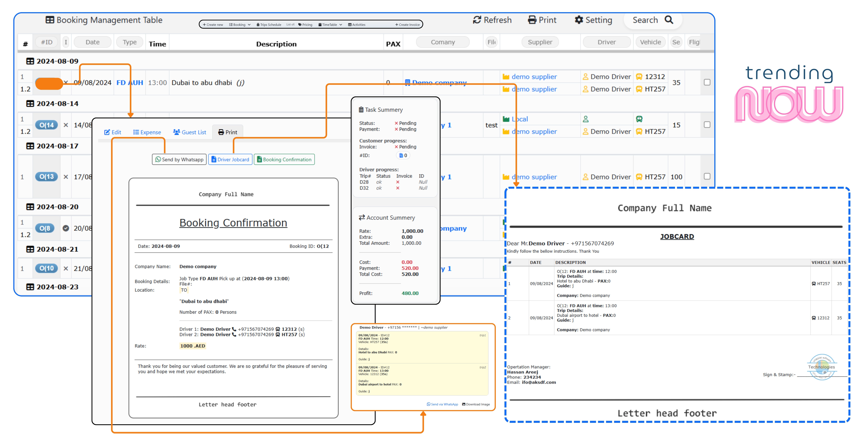Click the Download Image link
Screen dimensions: 868x434
476,404
